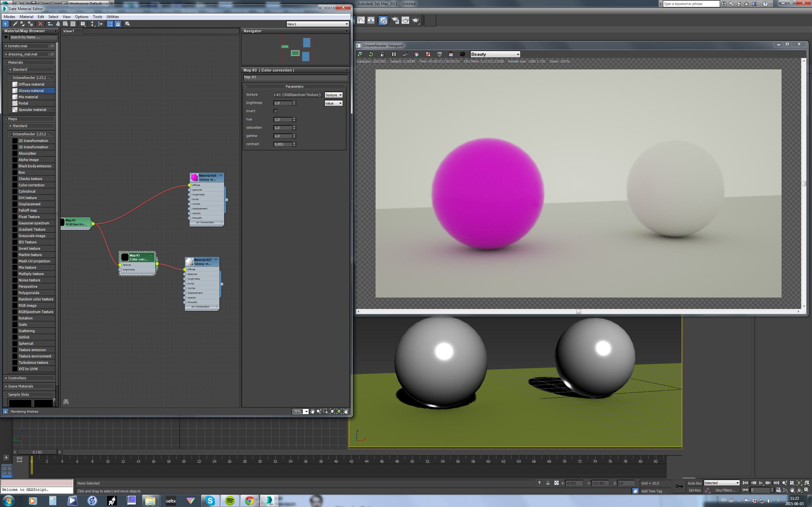Select the AF autofocus picker tool
This screenshot has height=507, width=812.
point(405,54)
